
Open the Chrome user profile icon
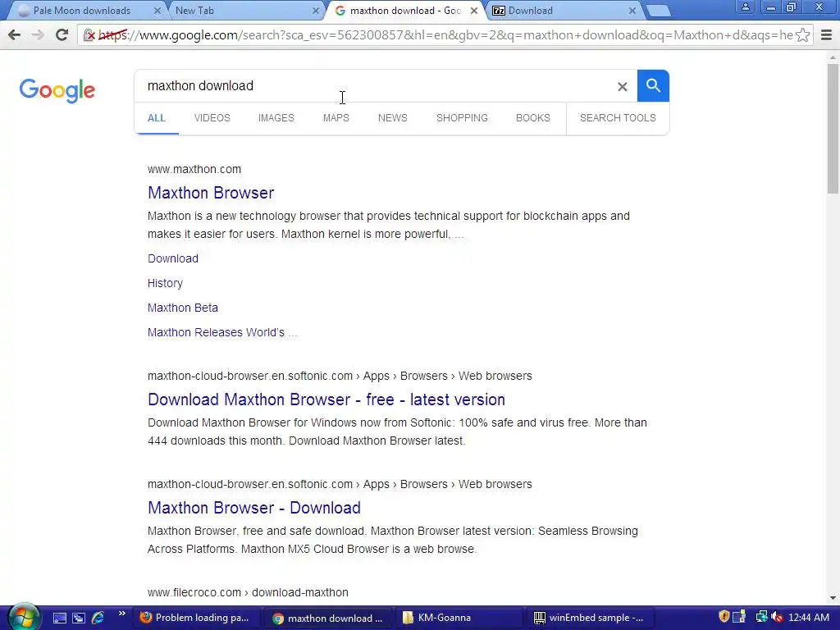tap(745, 7)
